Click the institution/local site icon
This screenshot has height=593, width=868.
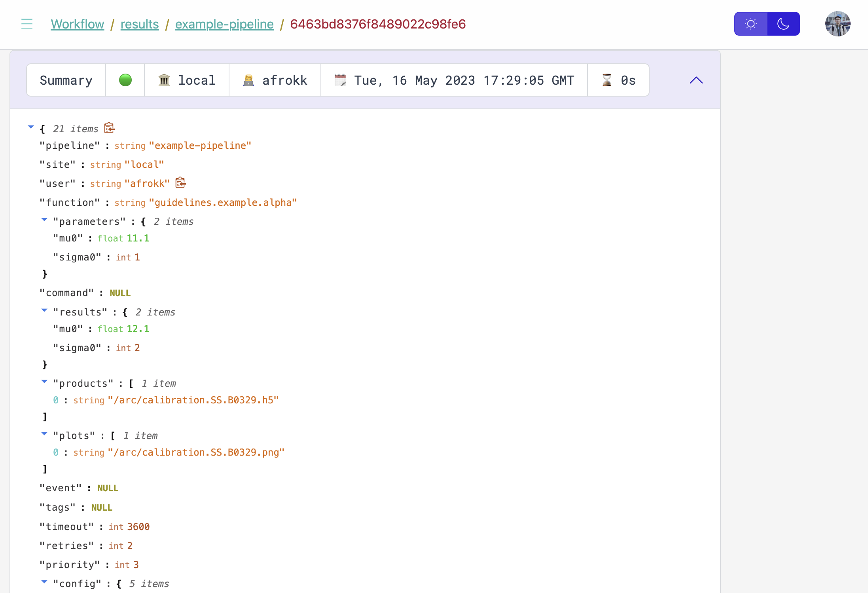[x=165, y=80]
